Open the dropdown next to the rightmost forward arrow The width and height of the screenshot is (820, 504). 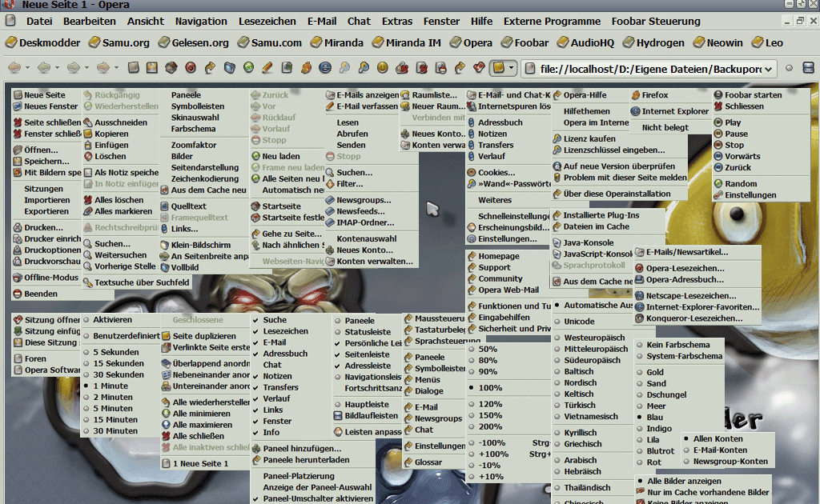(x=116, y=68)
